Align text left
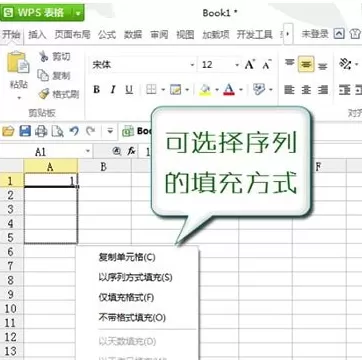Viewport: 362px width, 360px height. pyautogui.click(x=290, y=90)
